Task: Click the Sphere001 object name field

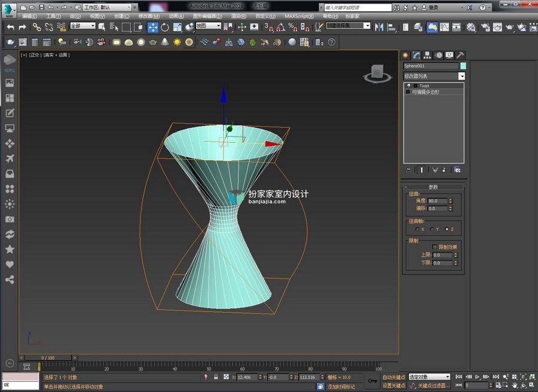Action: point(431,66)
